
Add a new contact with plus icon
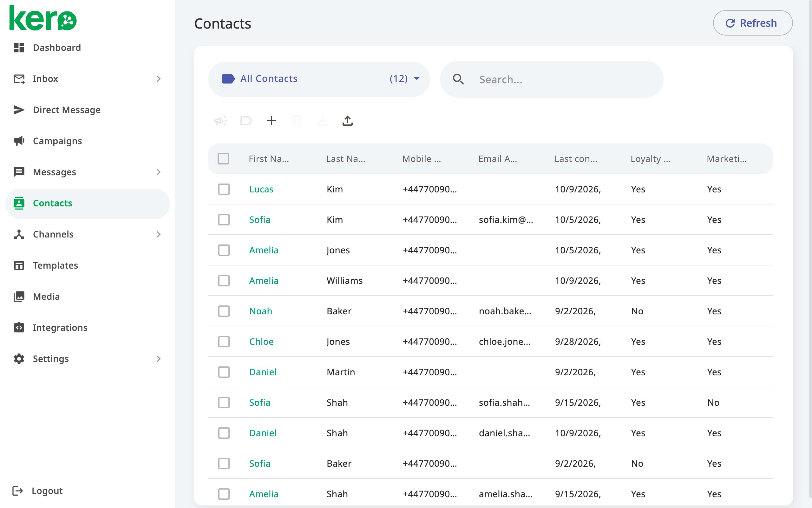[x=272, y=121]
